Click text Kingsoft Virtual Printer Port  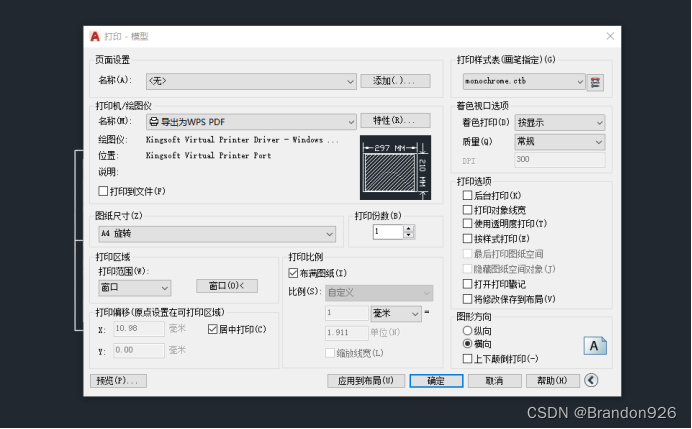(x=208, y=155)
